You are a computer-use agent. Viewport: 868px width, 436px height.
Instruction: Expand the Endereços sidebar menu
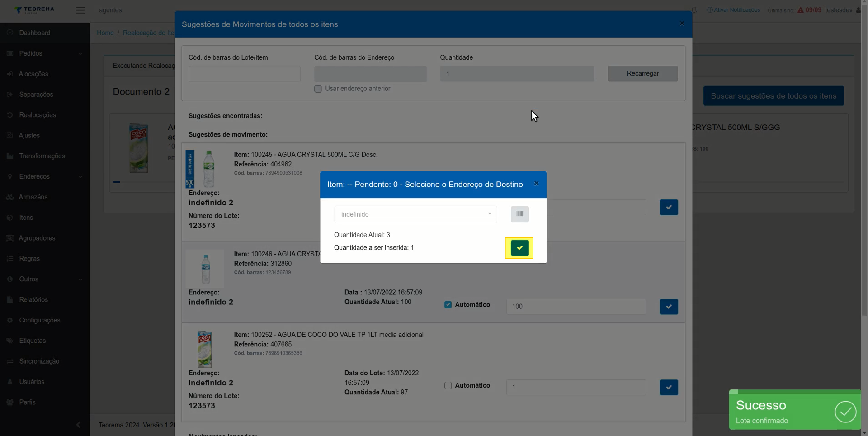[45, 176]
